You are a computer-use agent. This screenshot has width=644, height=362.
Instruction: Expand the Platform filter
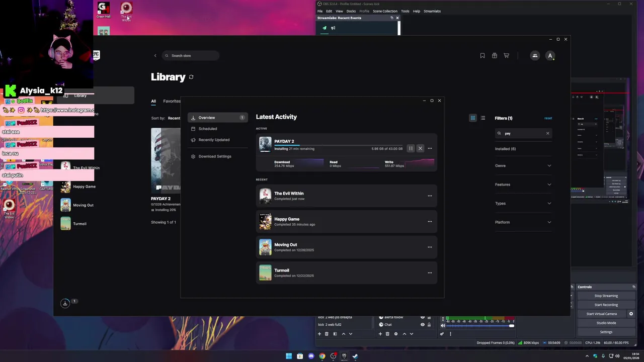[x=523, y=222]
